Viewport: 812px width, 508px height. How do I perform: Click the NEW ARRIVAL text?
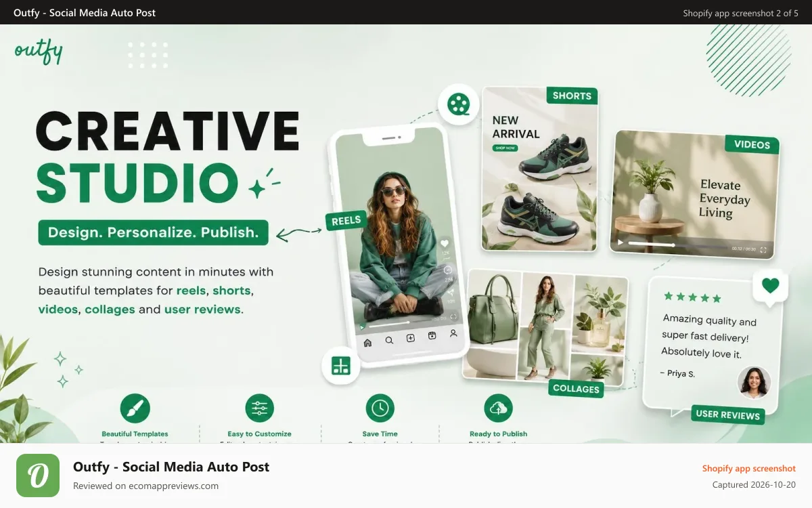coord(516,127)
